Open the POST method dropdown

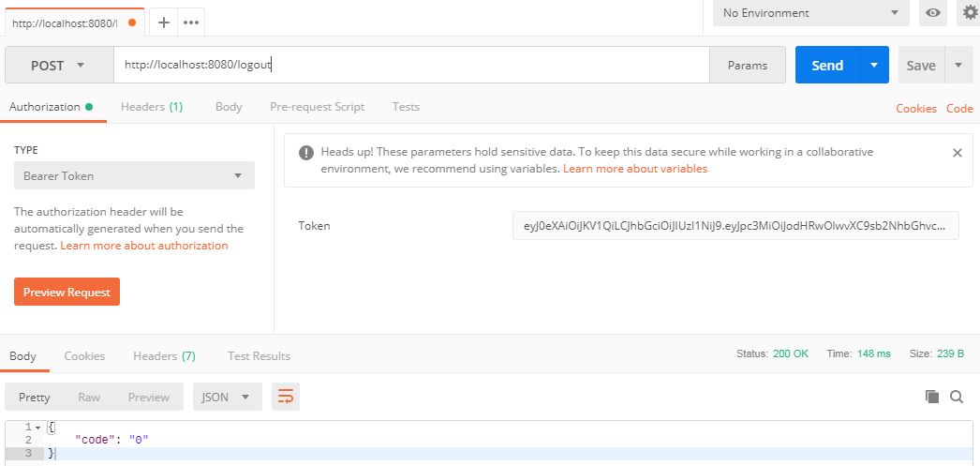click(x=59, y=65)
